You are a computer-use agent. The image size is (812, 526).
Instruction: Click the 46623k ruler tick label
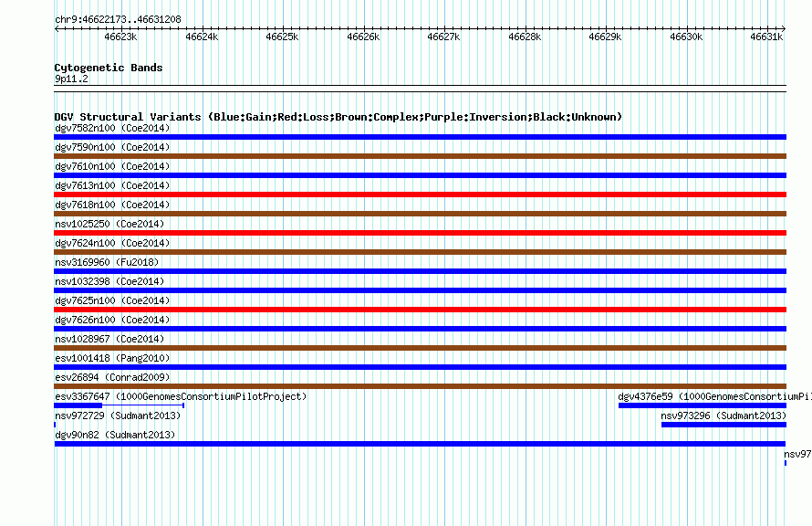click(x=120, y=37)
